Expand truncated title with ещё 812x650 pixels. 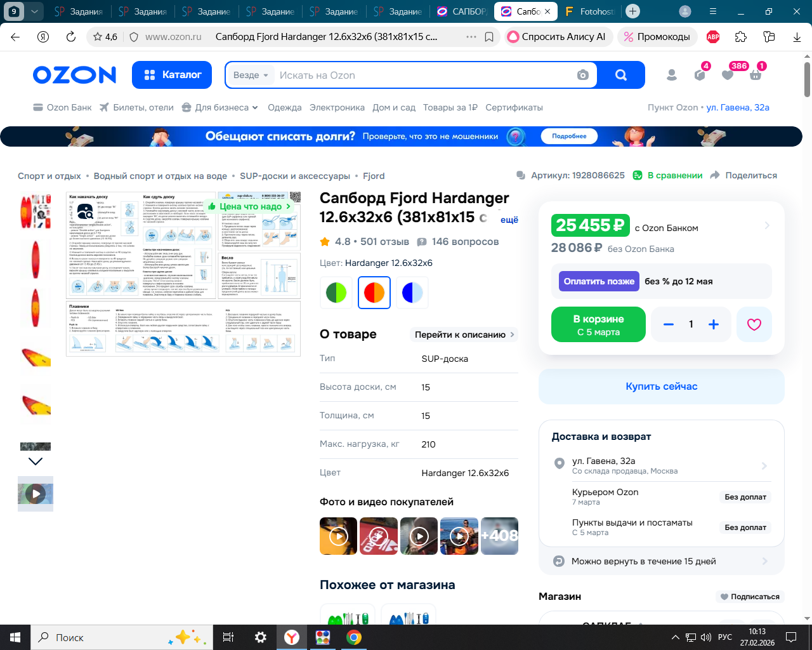click(x=509, y=220)
